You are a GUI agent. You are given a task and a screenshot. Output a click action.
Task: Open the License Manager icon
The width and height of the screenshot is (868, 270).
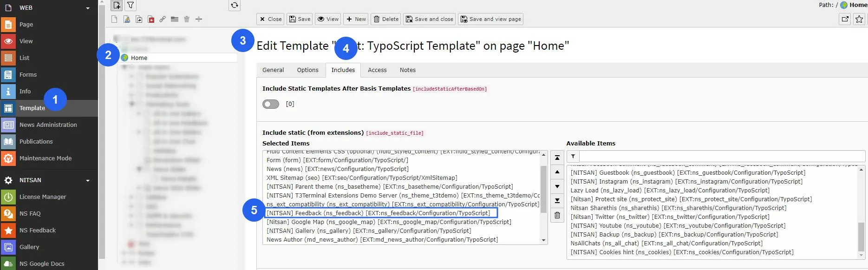[x=8, y=197]
